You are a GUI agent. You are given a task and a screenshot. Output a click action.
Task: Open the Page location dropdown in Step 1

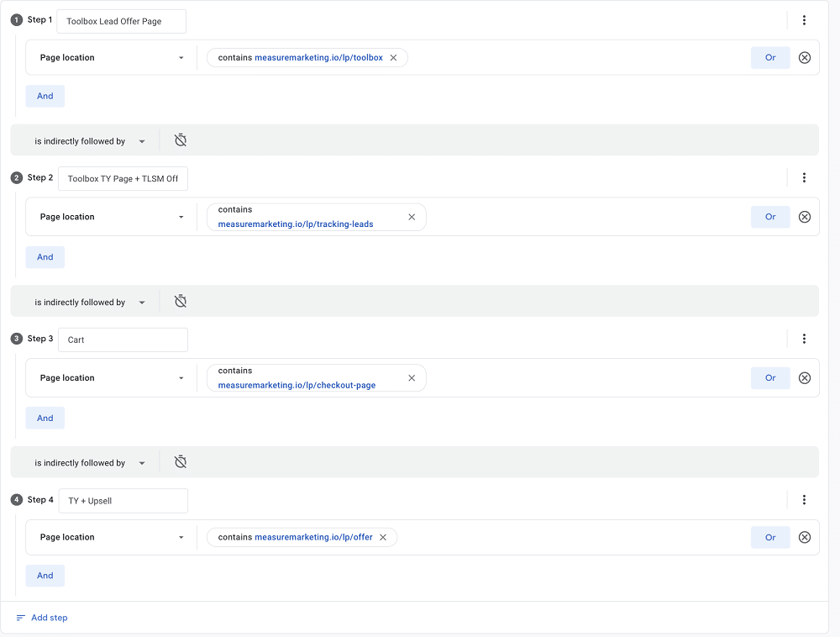tap(111, 57)
